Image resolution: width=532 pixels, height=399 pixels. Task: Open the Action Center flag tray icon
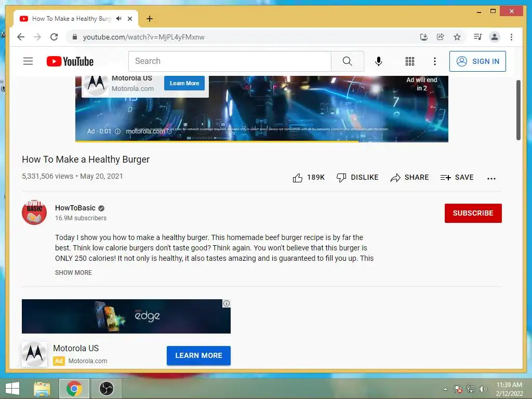coord(458,389)
